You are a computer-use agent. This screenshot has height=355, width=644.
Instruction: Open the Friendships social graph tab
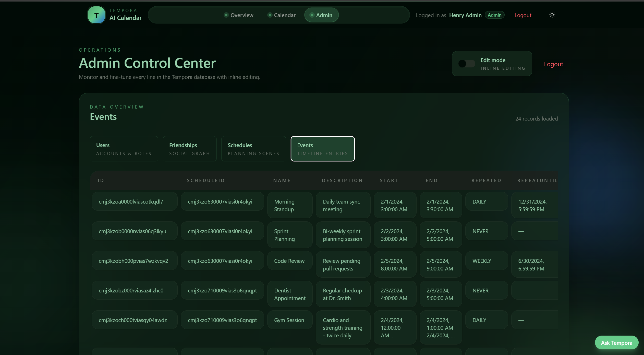pos(189,149)
